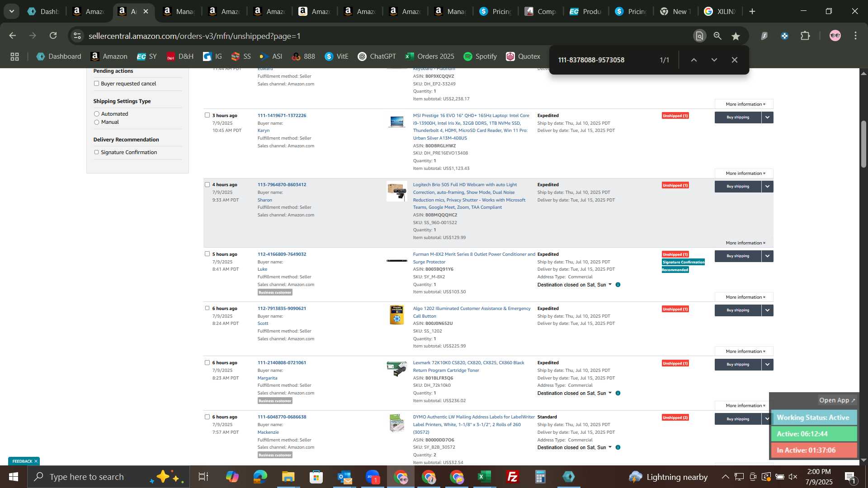
Task: Expand Buy shipping options for Logitech Brio order
Action: click(x=767, y=187)
